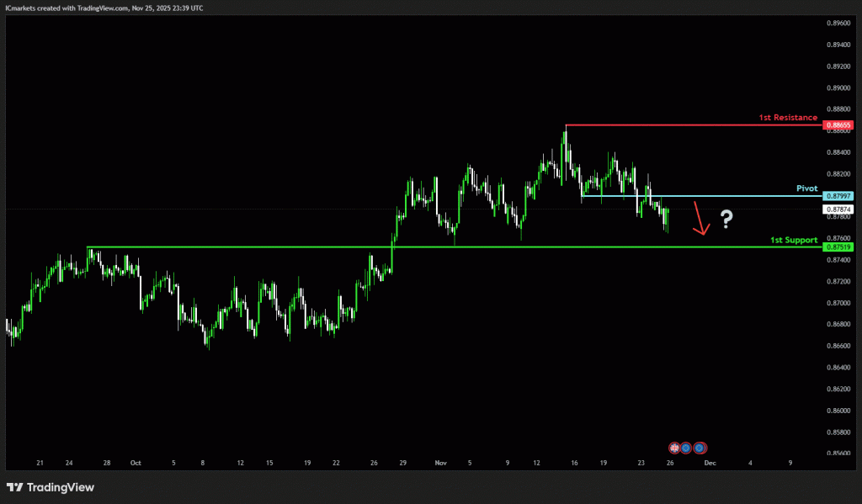Click the "Dec" date on time axis
The height and width of the screenshot is (504, 862).
(710, 463)
